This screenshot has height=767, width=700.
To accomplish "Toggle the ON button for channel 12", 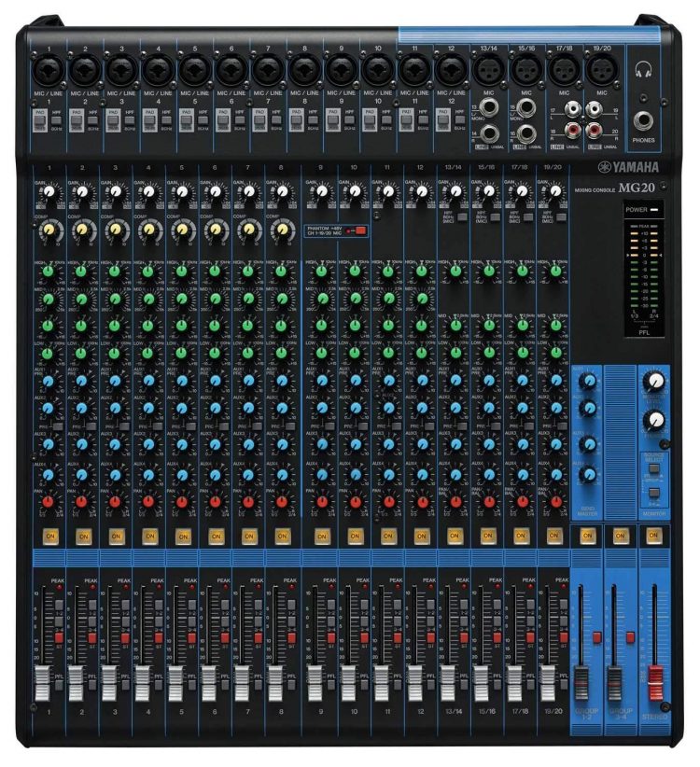I will [x=421, y=537].
